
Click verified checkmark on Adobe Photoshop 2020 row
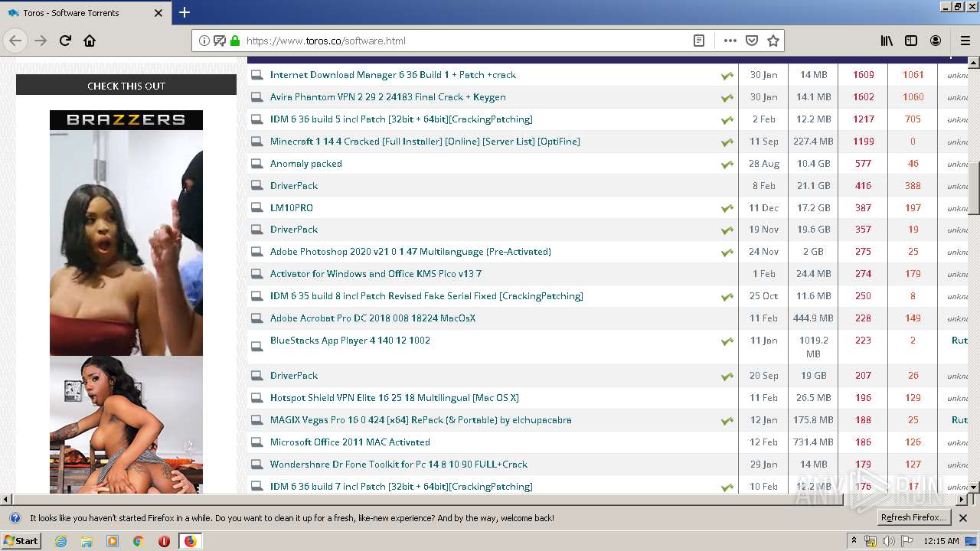coord(727,253)
